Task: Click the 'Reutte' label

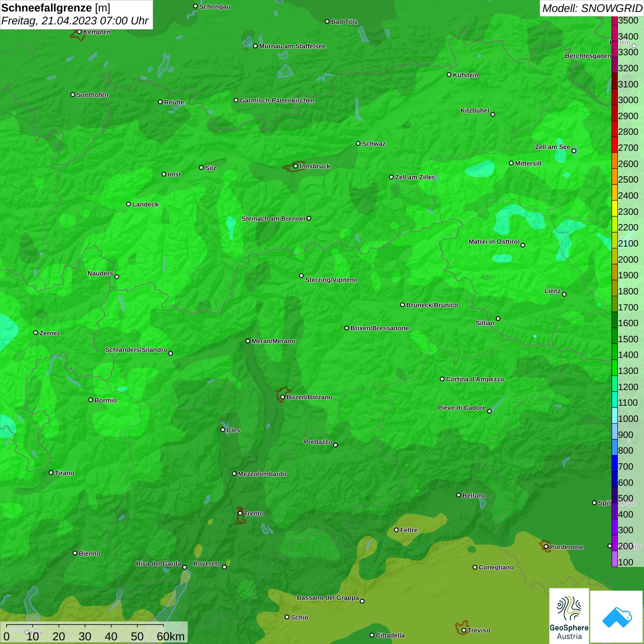Action: (174, 102)
